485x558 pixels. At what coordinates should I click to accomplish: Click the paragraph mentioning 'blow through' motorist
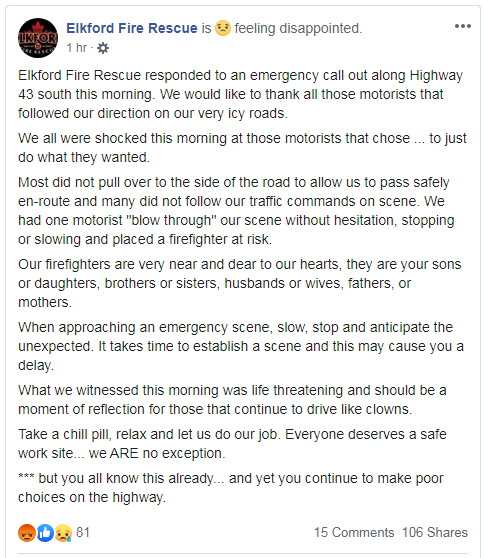237,211
